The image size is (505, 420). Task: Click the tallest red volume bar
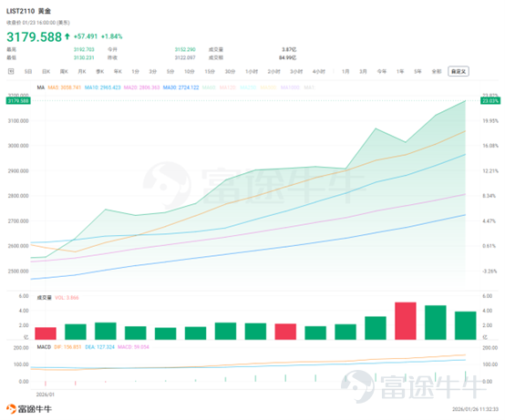[x=406, y=321]
